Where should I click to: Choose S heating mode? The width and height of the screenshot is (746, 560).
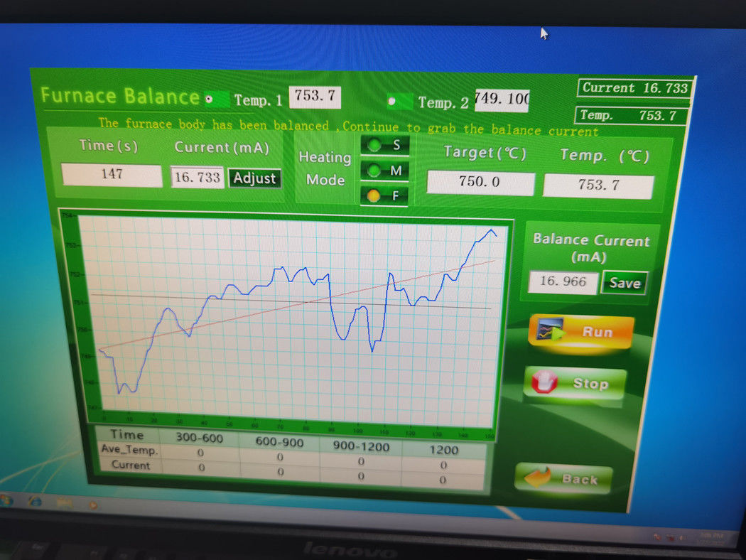pos(374,146)
